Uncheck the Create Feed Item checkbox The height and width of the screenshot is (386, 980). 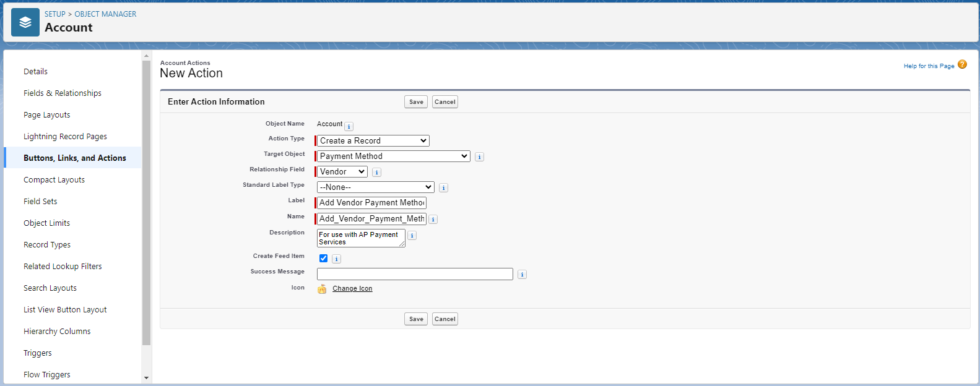[323, 259]
